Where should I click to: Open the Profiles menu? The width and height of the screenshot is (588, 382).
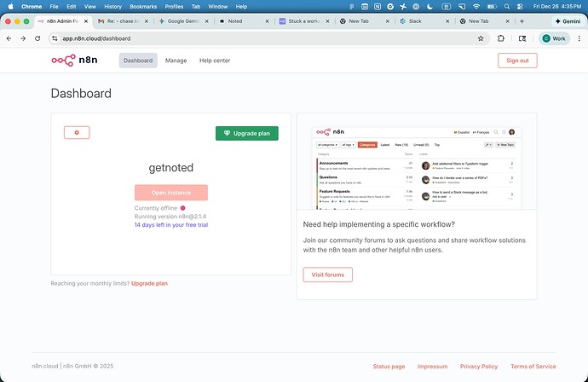click(174, 6)
